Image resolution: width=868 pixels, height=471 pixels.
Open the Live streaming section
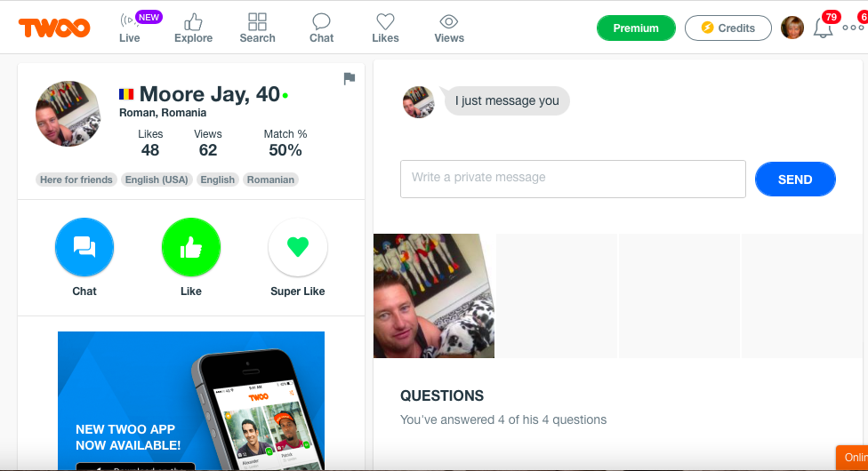(x=130, y=28)
